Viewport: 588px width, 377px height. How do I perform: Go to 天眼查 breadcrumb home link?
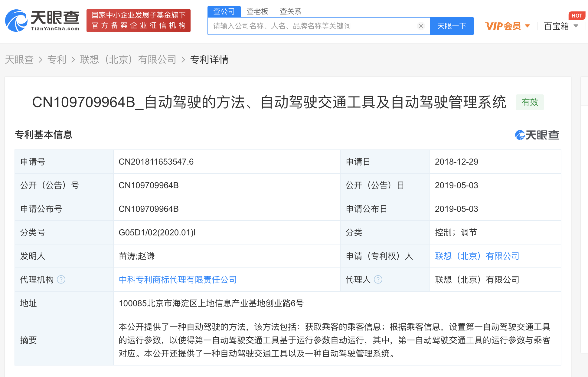(19, 60)
